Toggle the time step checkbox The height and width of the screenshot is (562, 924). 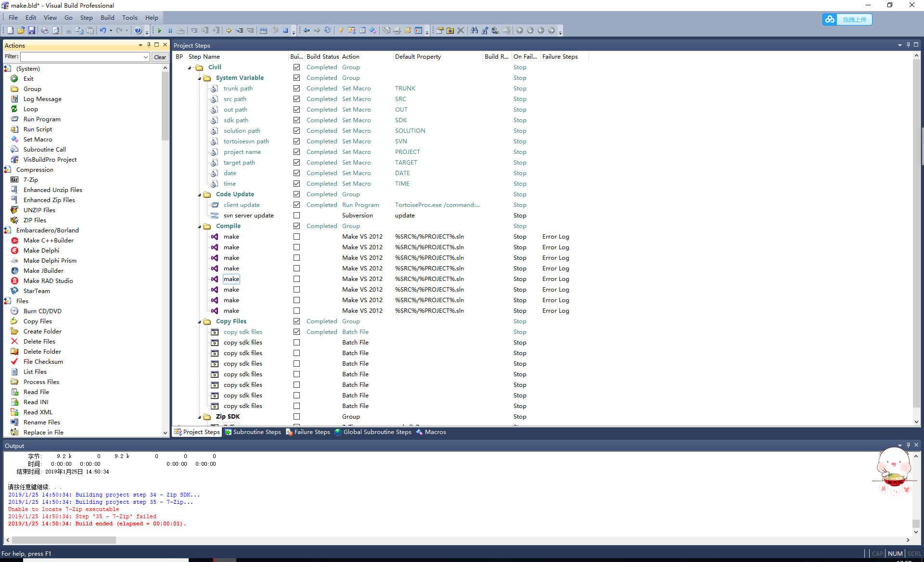pos(296,184)
